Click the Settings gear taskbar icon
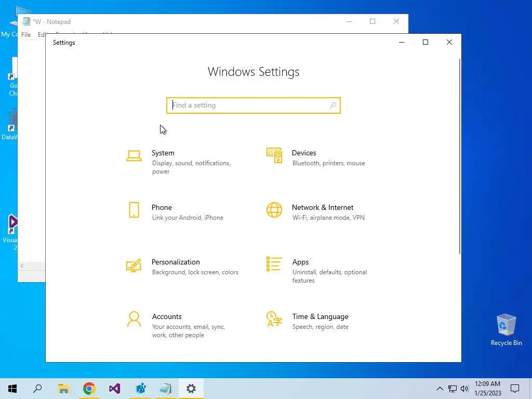Image resolution: width=532 pixels, height=399 pixels. point(191,389)
